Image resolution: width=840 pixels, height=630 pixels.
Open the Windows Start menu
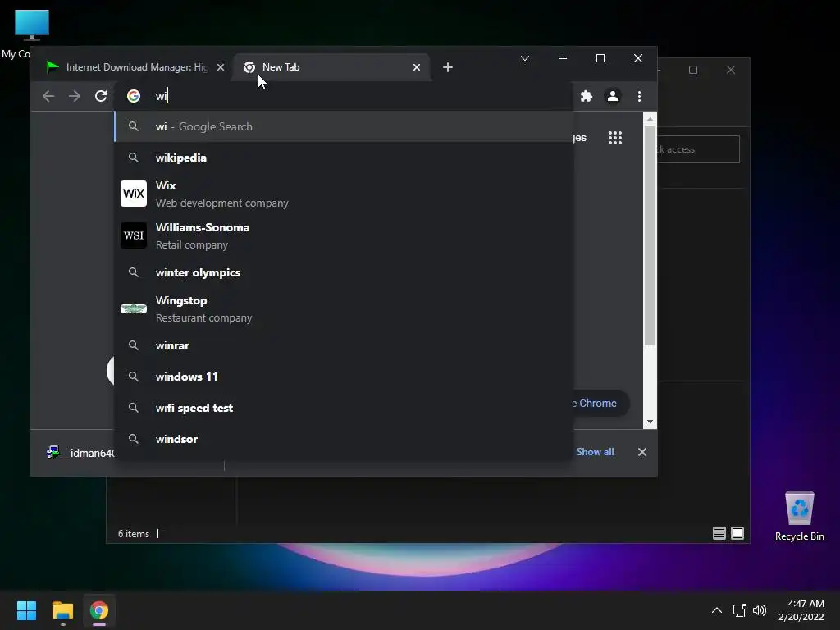[x=26, y=610]
